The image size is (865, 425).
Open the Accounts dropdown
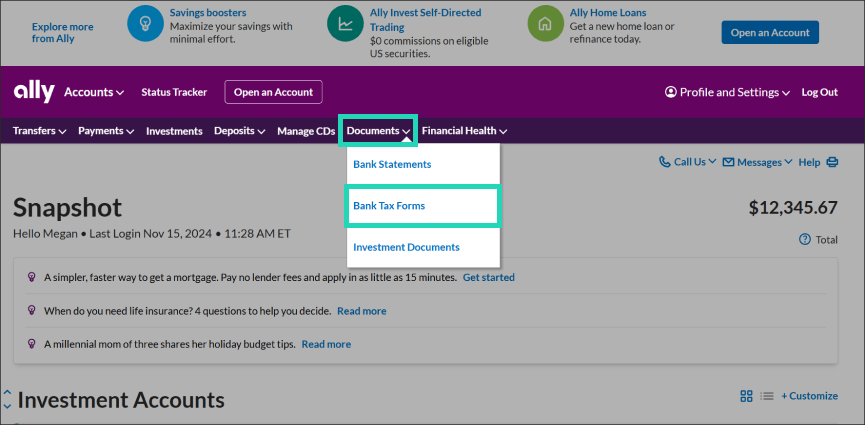pos(94,92)
